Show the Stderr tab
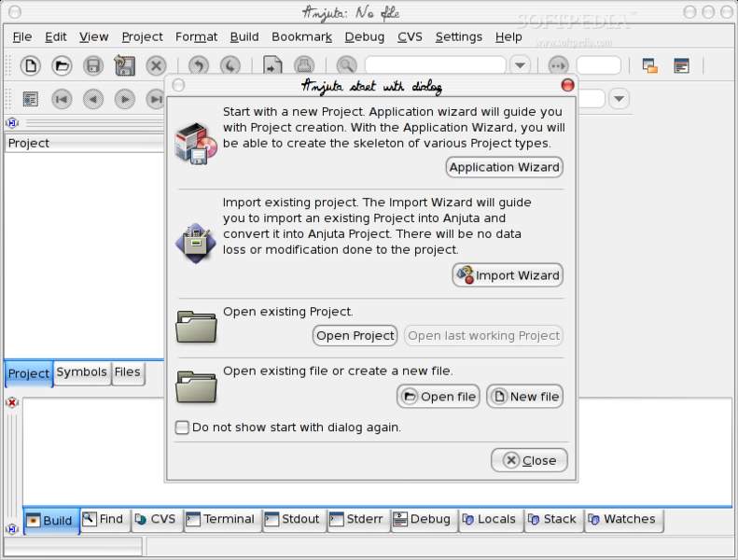The width and height of the screenshot is (738, 560). 358,520
